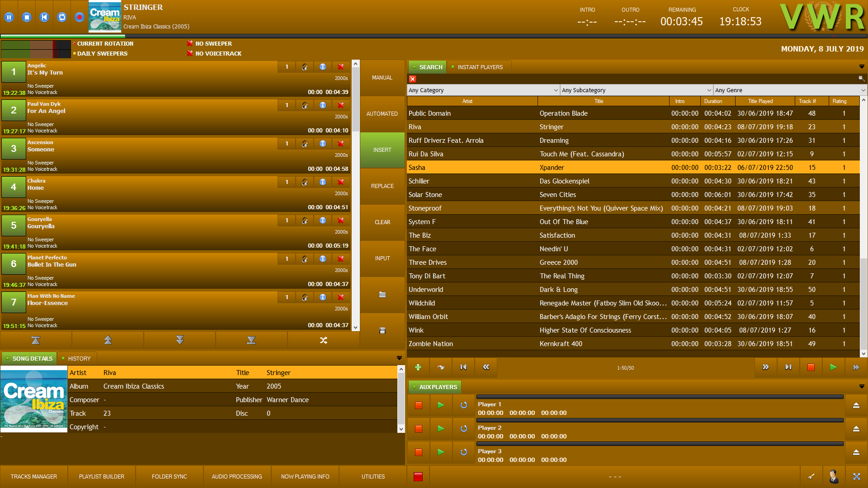Enable Replace mode

point(382,186)
